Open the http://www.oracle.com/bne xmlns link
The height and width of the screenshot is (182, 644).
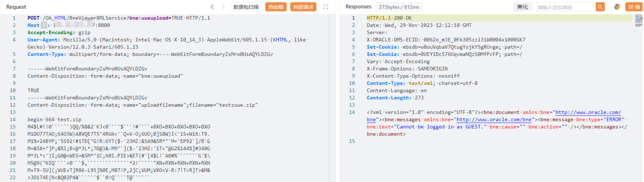pos(588,112)
